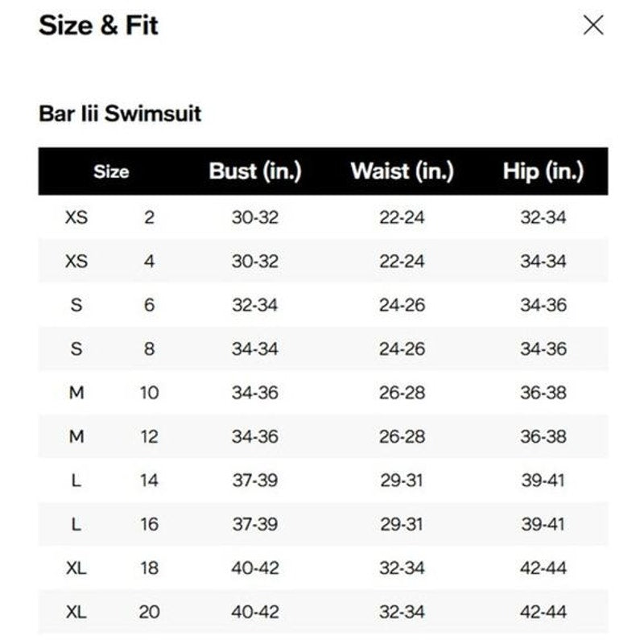
Task: Click the M size 12 row
Action: (x=322, y=438)
